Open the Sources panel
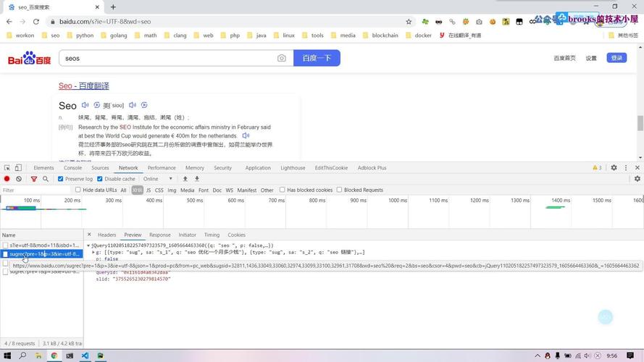This screenshot has height=362, width=644. pos(100,168)
